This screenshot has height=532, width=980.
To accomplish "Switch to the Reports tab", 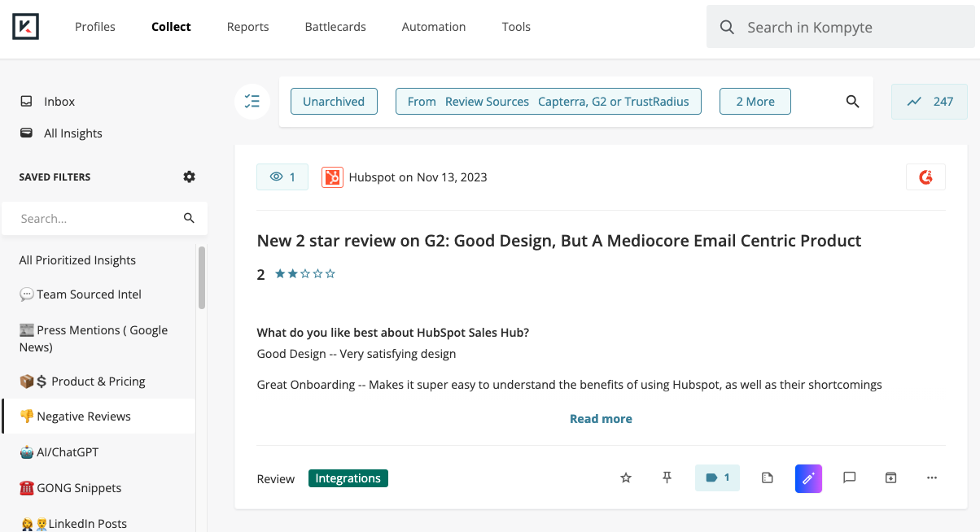I will pyautogui.click(x=247, y=27).
